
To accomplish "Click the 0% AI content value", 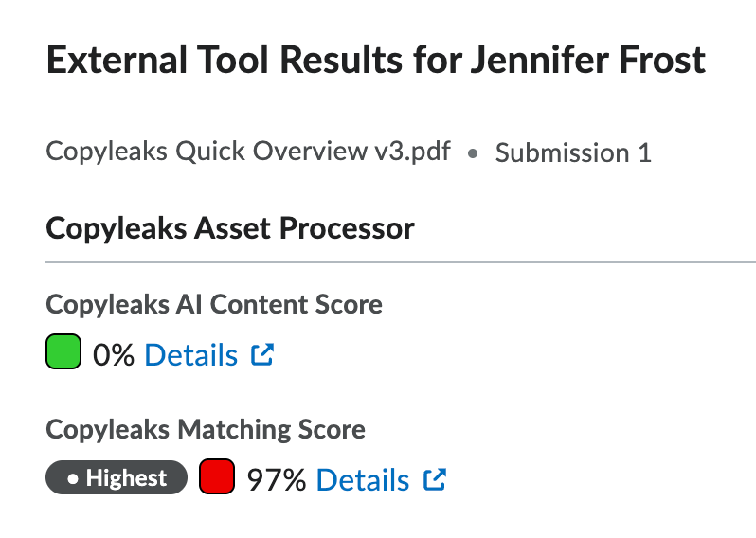I will coord(114,355).
